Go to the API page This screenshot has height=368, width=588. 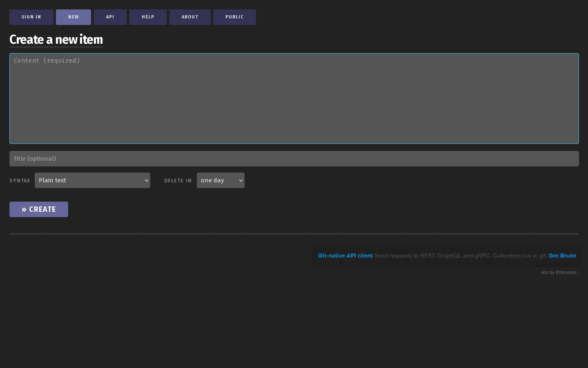coord(110,17)
